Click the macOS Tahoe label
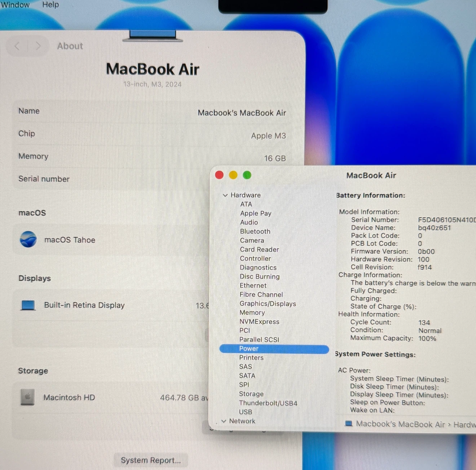The image size is (476, 470). (x=70, y=240)
